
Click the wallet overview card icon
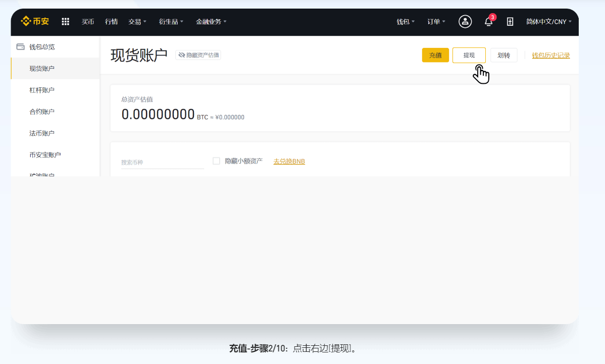point(21,47)
